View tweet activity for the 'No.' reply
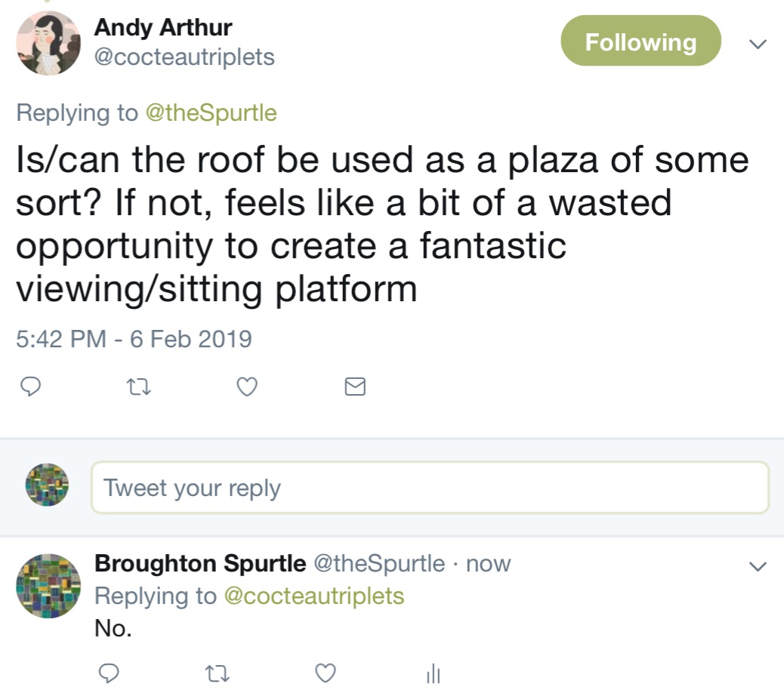The width and height of the screenshot is (784, 690). tap(433, 673)
